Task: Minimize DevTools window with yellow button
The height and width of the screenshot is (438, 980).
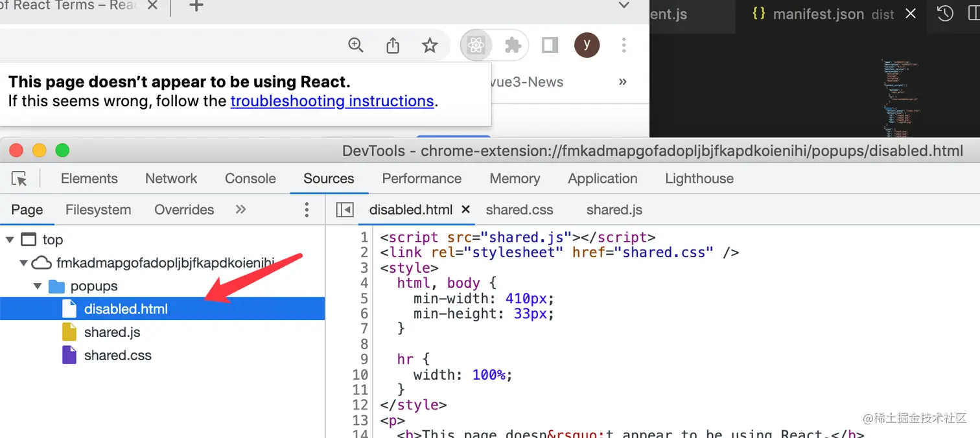Action: (x=40, y=150)
